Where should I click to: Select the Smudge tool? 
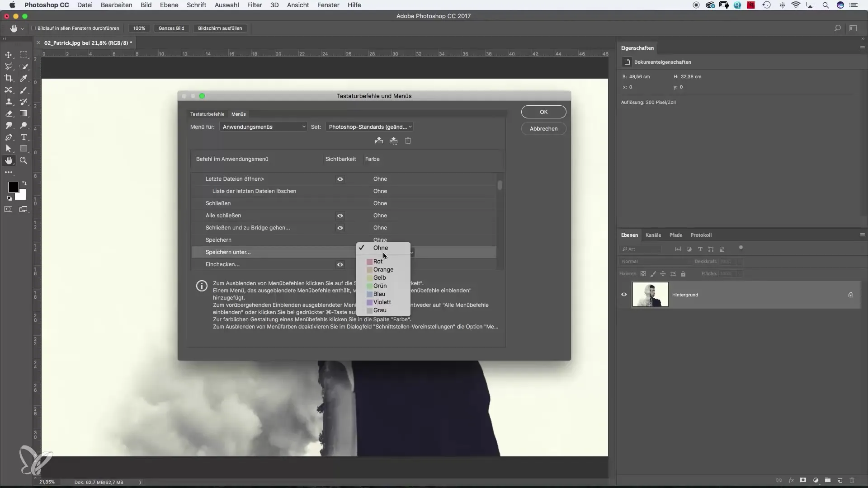pos(9,125)
